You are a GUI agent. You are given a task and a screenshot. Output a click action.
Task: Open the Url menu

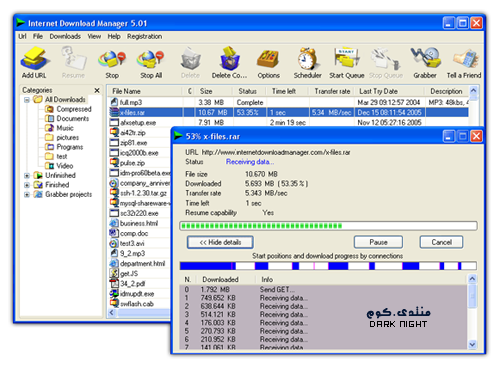(x=22, y=36)
